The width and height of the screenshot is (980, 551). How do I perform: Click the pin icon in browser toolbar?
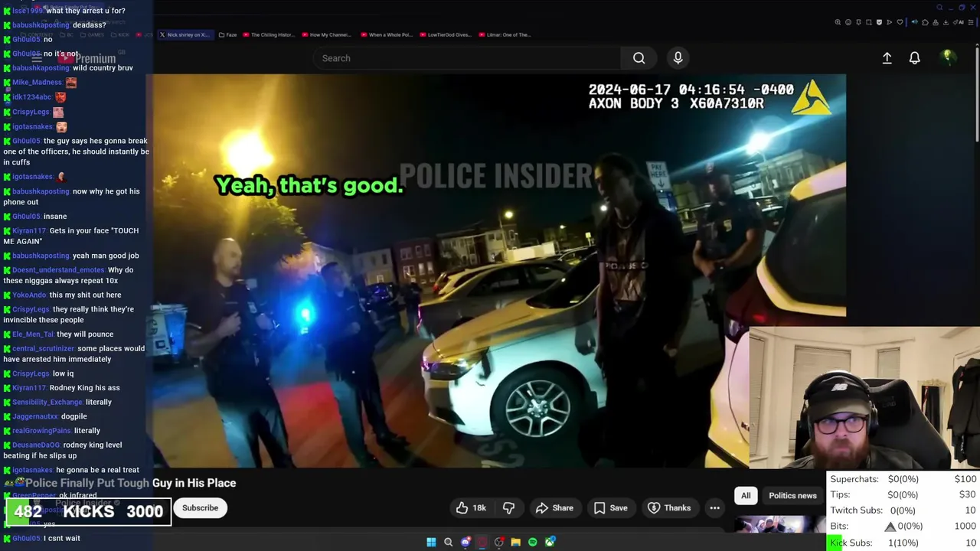pos(858,22)
